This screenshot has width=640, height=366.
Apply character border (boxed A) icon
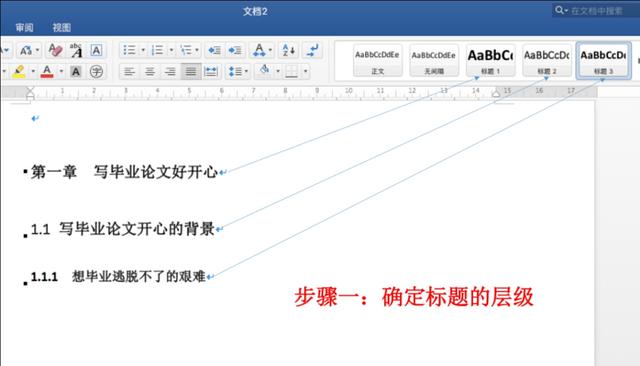[x=96, y=51]
